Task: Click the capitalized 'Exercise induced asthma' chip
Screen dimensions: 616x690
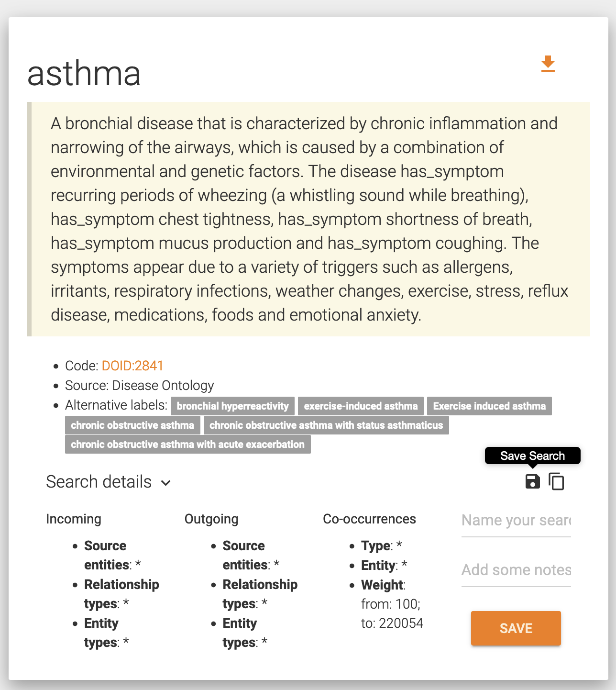Action: 489,406
